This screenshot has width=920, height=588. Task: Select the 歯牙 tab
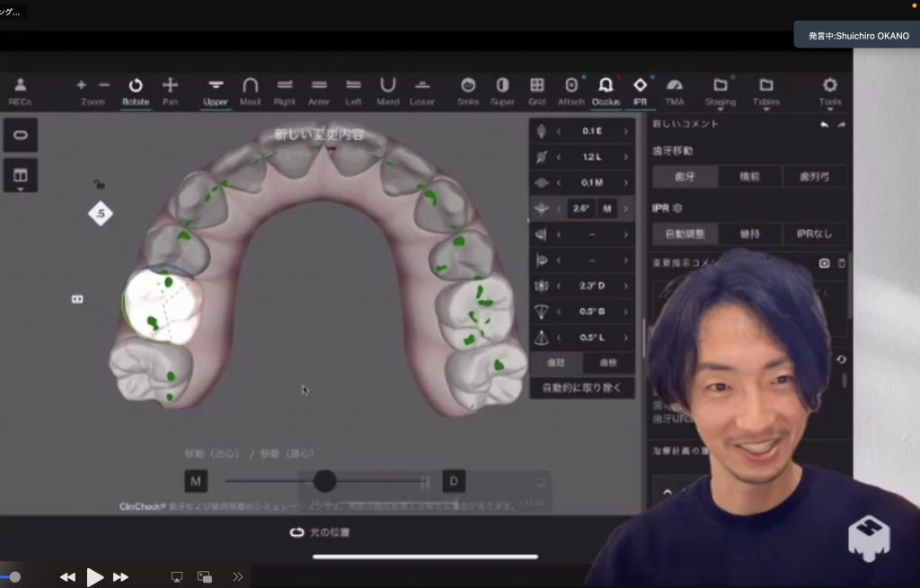(686, 177)
